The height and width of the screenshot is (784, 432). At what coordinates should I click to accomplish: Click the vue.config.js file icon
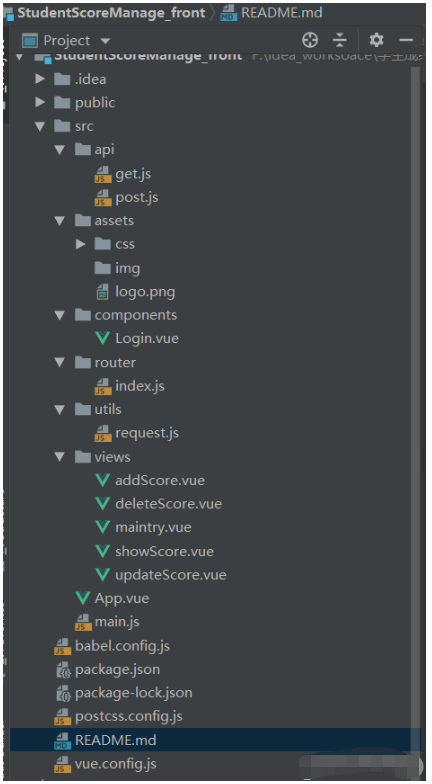pos(63,764)
